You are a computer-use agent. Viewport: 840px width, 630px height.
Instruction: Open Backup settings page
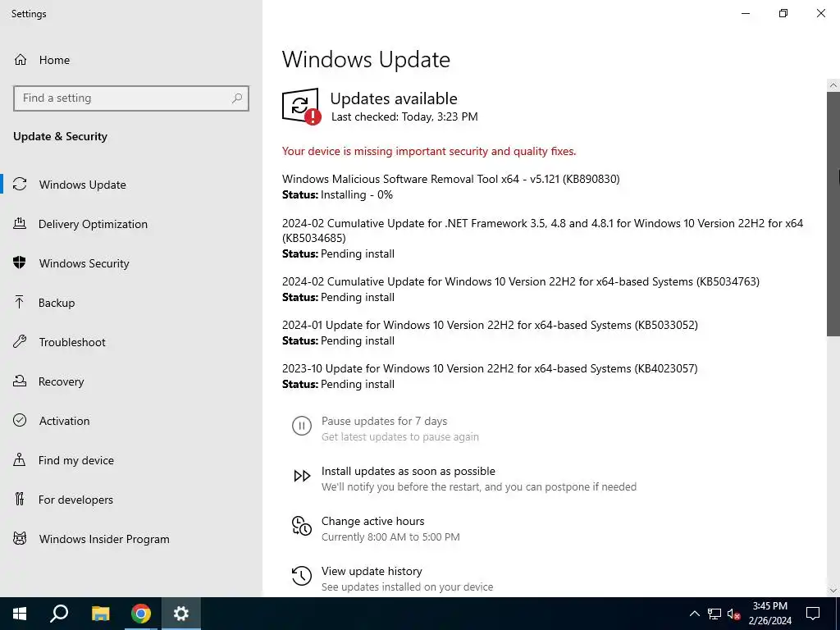[x=131, y=303]
